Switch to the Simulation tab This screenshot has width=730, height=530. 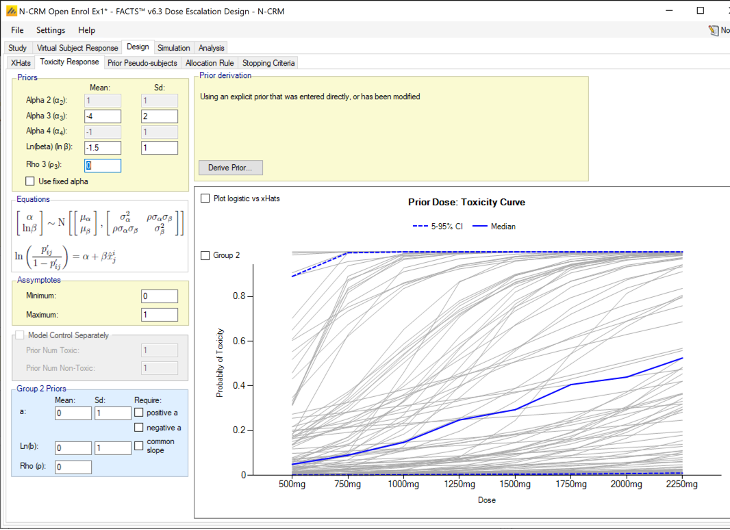pyautogui.click(x=173, y=47)
